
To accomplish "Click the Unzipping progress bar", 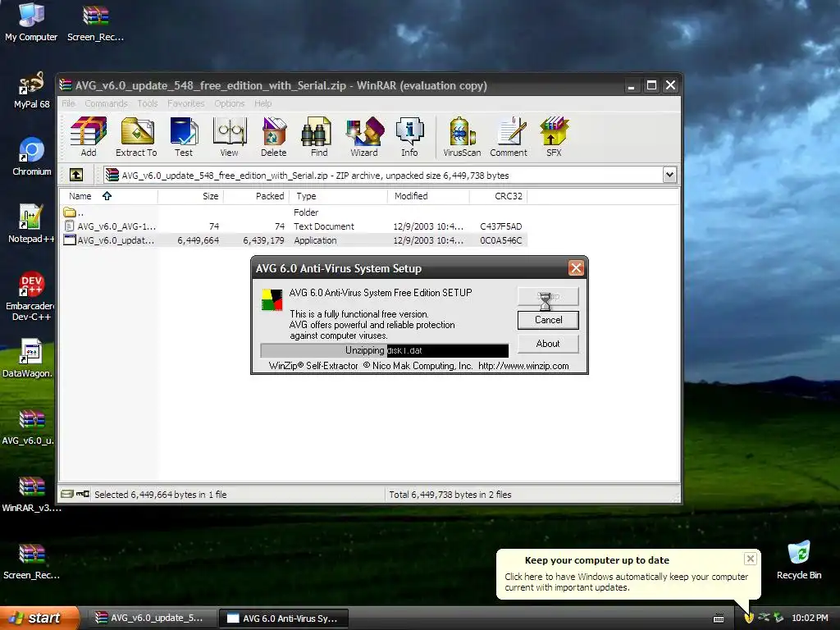I will click(384, 350).
